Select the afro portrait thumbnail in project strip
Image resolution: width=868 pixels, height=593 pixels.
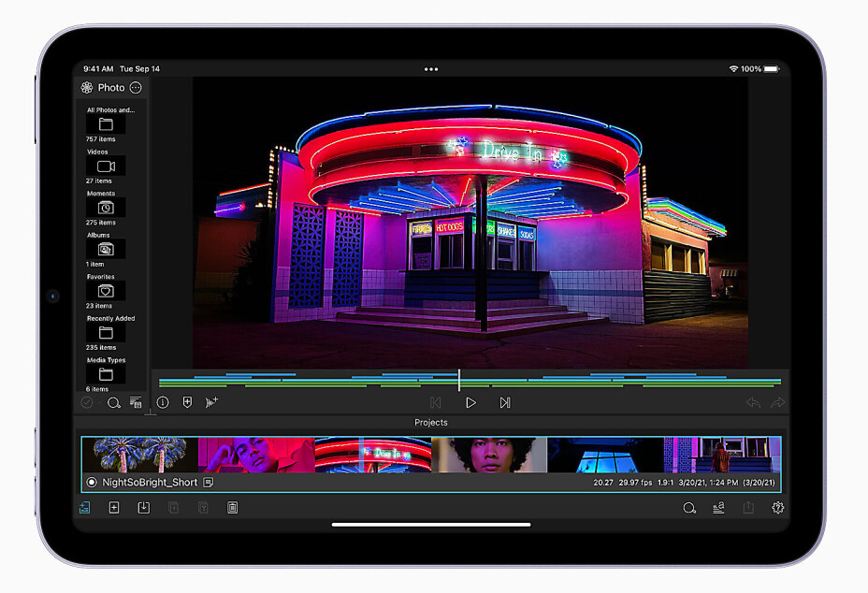click(x=489, y=455)
